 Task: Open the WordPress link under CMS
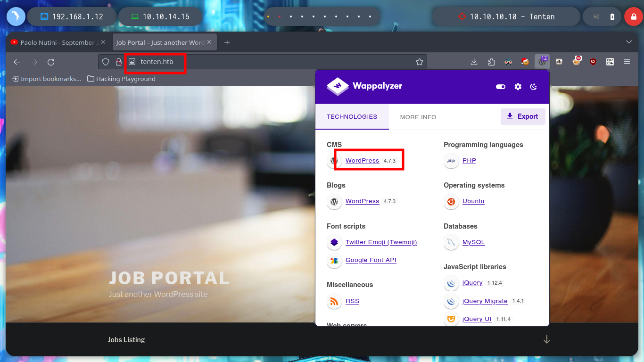(362, 161)
